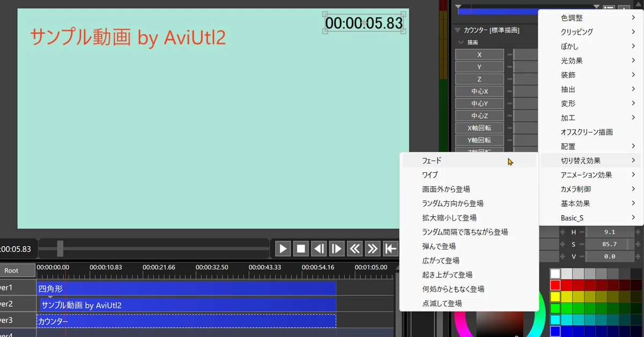Pick the cyan swatch in palette
The width and height of the screenshot is (644, 337).
tap(555, 320)
